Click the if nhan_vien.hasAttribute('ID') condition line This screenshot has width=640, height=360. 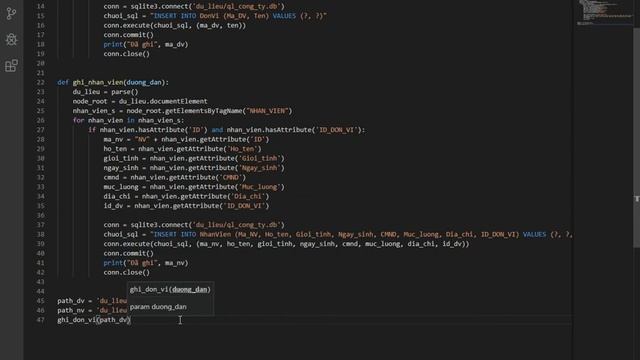pos(227,130)
